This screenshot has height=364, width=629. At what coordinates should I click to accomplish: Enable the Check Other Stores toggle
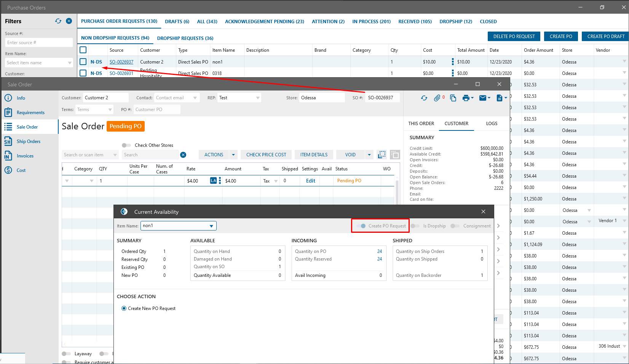126,145
